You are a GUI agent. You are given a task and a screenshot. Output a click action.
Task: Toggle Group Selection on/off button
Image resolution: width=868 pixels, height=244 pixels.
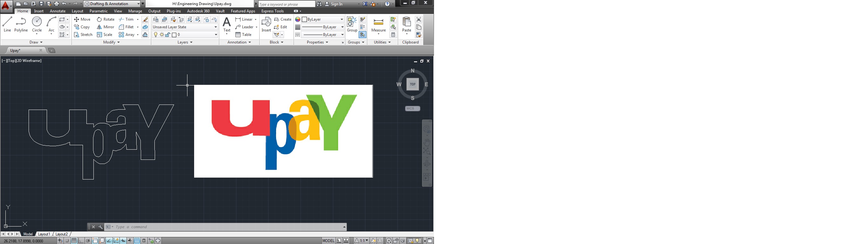363,35
